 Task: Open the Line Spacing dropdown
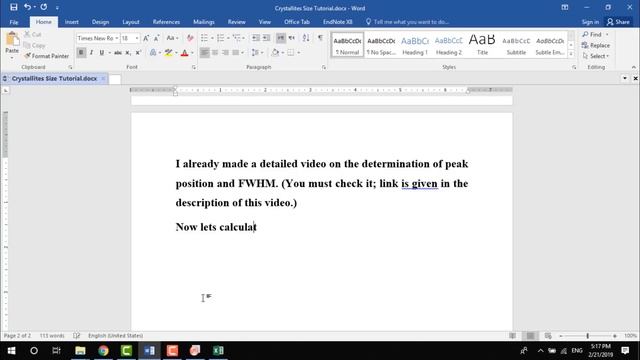[257, 53]
